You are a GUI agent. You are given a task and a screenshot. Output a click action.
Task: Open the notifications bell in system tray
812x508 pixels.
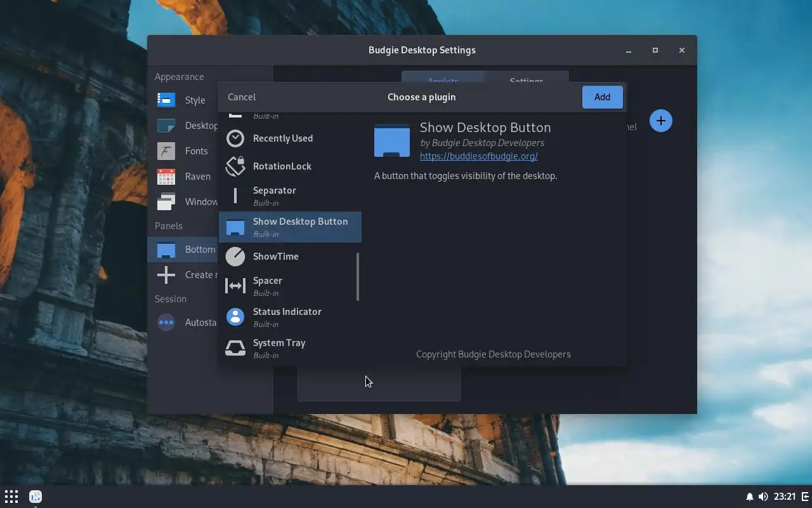749,497
